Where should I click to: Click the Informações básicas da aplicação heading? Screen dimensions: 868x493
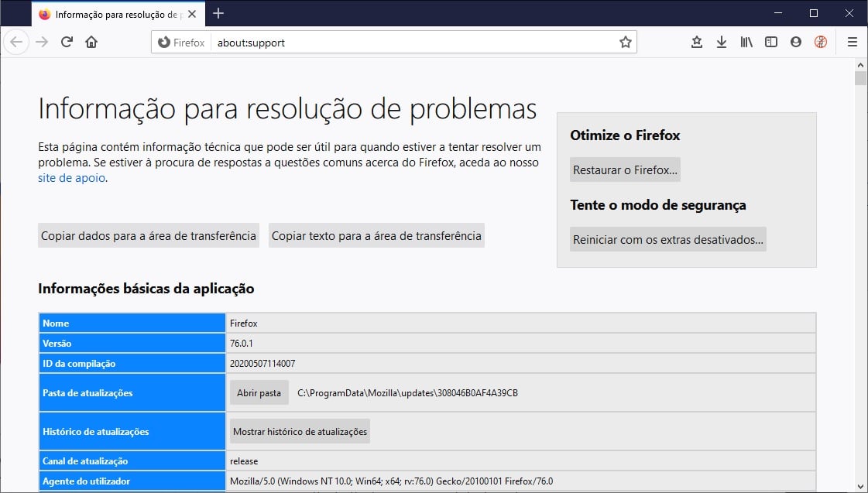pos(146,289)
